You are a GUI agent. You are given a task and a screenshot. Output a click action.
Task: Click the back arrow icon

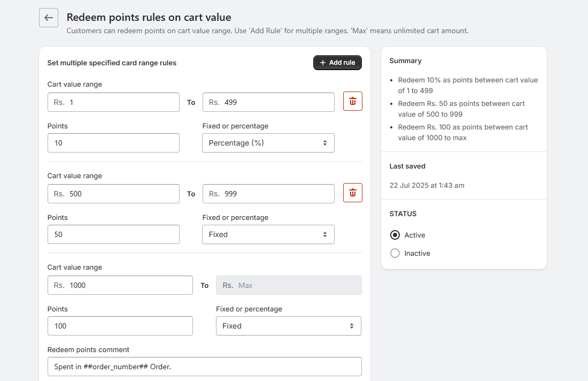(x=49, y=18)
